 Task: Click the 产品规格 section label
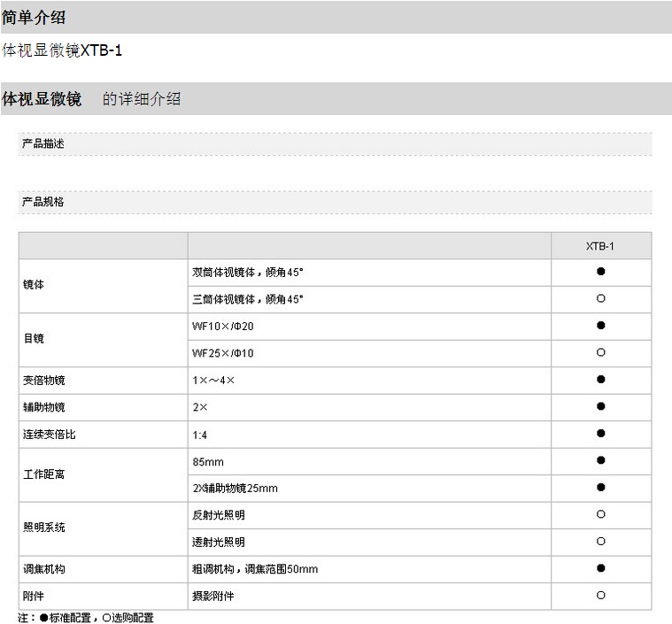(x=42, y=202)
